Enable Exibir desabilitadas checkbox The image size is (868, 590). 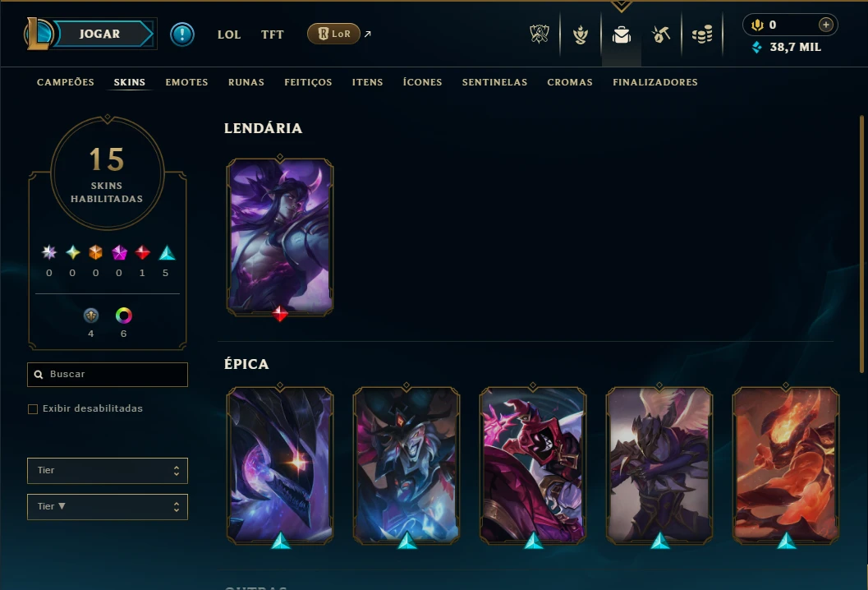point(33,409)
